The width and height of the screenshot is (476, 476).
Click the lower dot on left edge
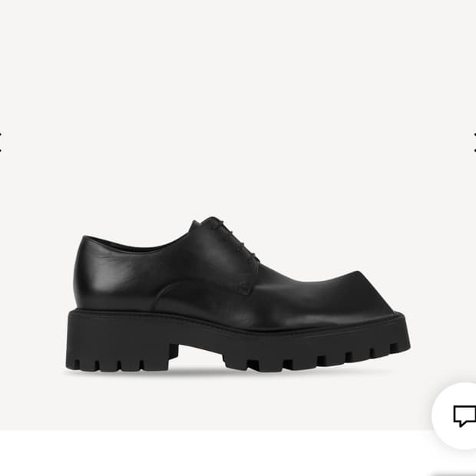[1, 150]
